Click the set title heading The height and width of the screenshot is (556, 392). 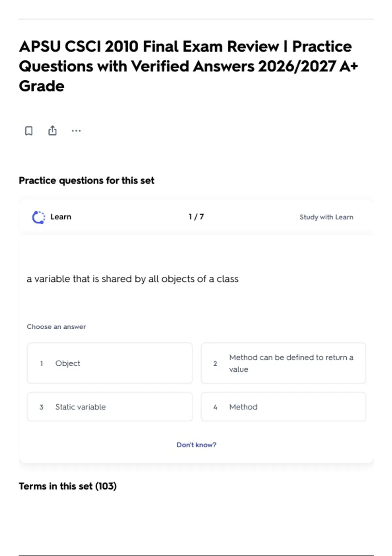pyautogui.click(x=188, y=66)
